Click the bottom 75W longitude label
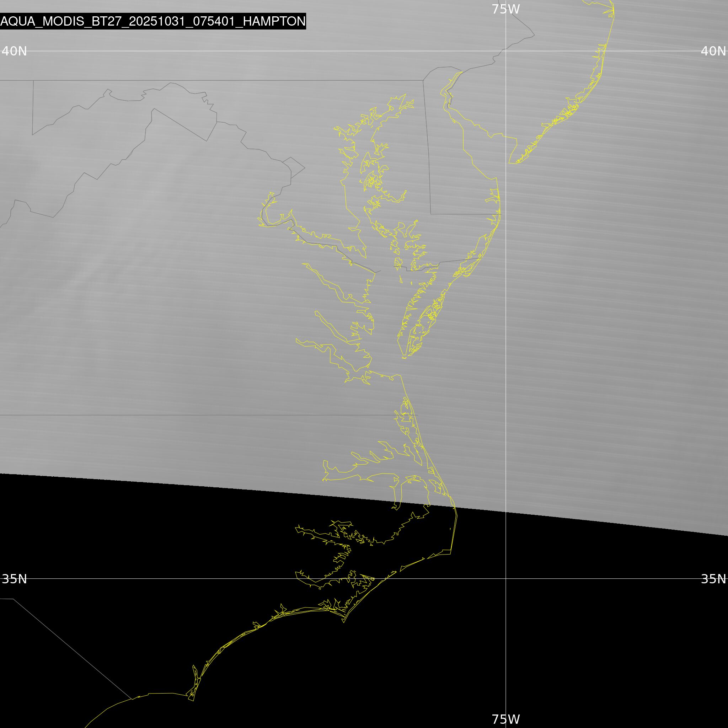The width and height of the screenshot is (728, 728). (x=506, y=719)
